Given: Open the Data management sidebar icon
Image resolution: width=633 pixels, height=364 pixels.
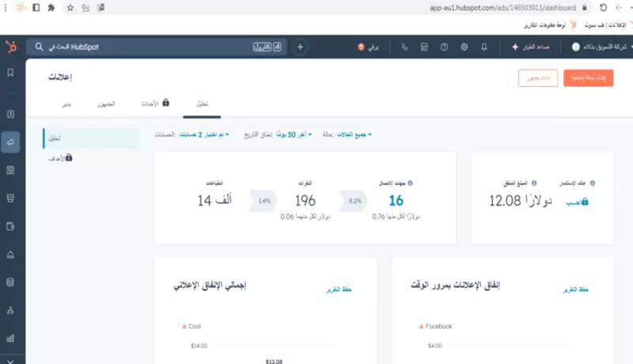Looking at the screenshot, I should [x=10, y=282].
